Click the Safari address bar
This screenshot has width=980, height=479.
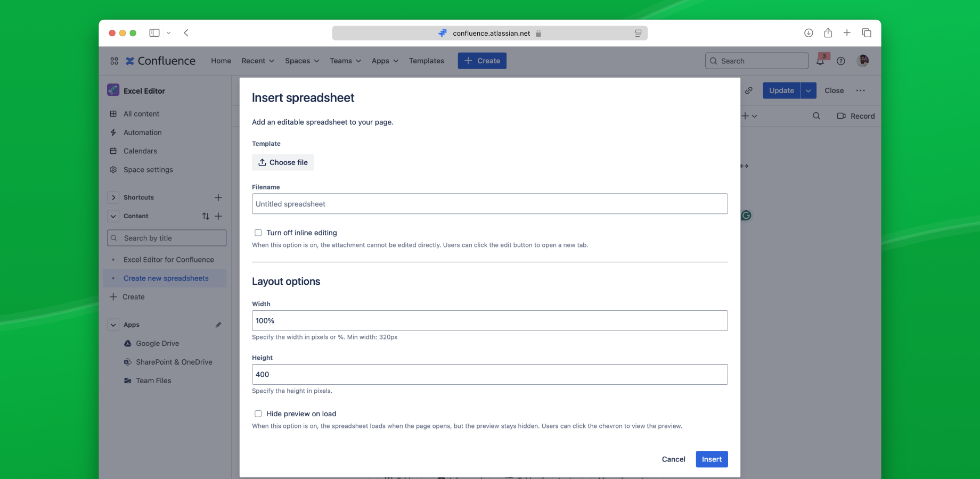tap(489, 33)
